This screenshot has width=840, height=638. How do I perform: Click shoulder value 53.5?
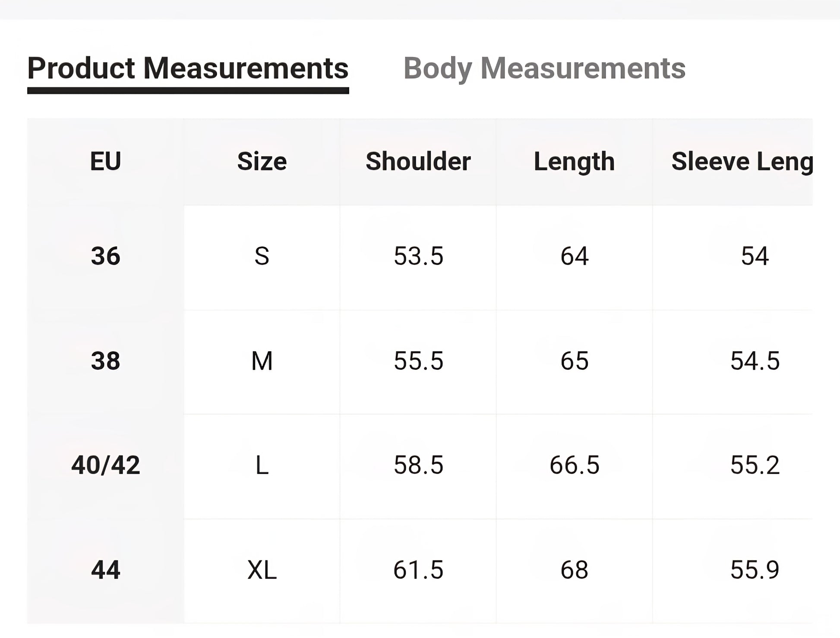(418, 256)
